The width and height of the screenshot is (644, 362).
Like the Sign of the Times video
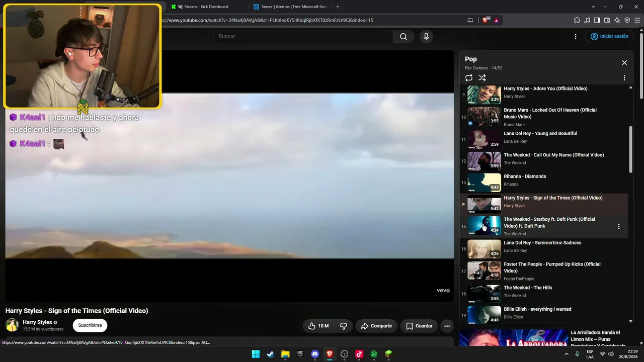(318, 326)
